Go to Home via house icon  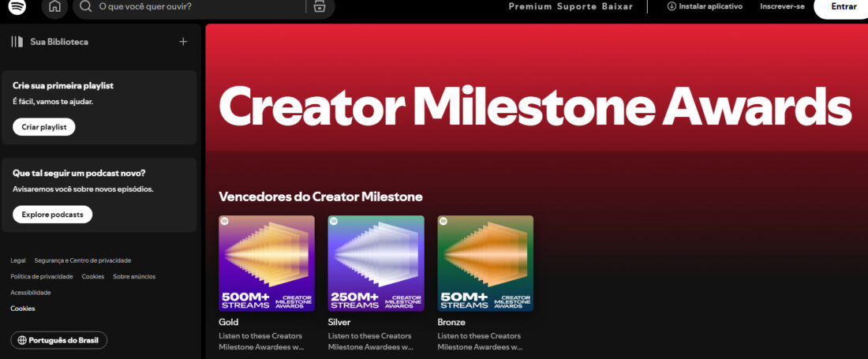[54, 6]
